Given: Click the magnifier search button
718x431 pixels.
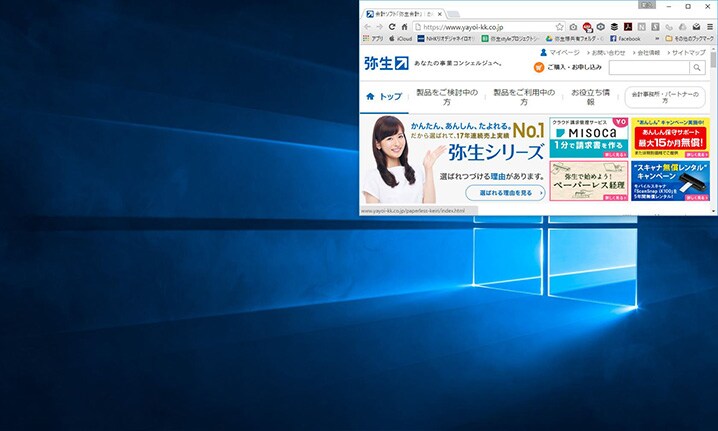Looking at the screenshot, I should click(697, 68).
